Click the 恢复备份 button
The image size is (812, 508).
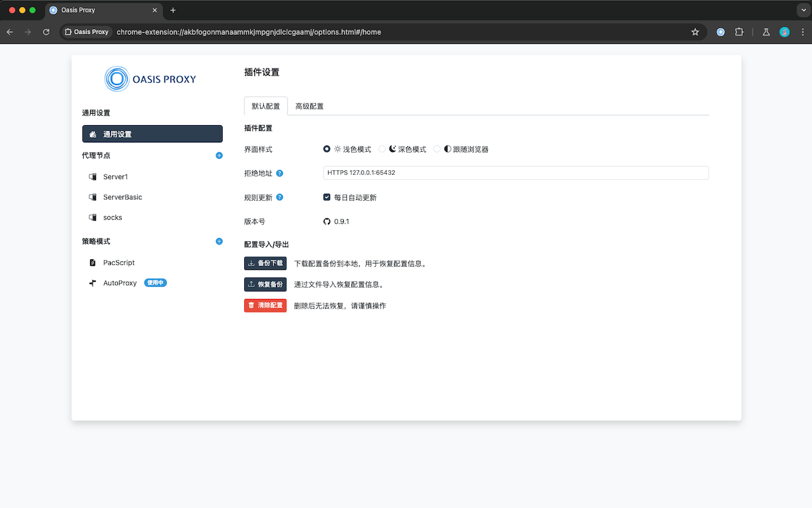[x=265, y=284]
